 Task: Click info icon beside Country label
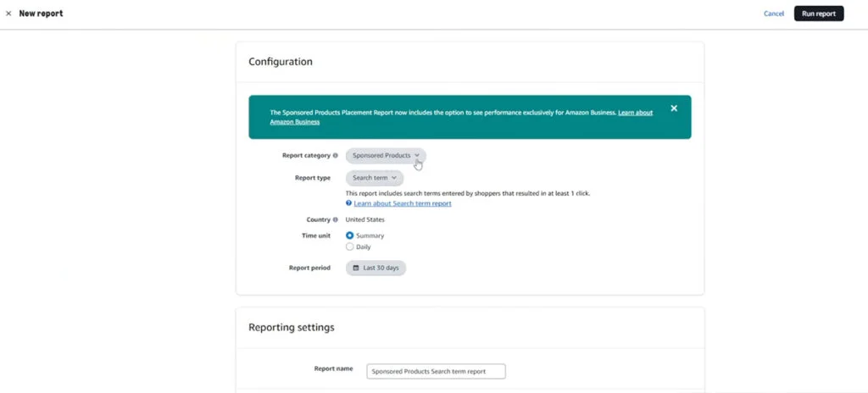pyautogui.click(x=336, y=219)
